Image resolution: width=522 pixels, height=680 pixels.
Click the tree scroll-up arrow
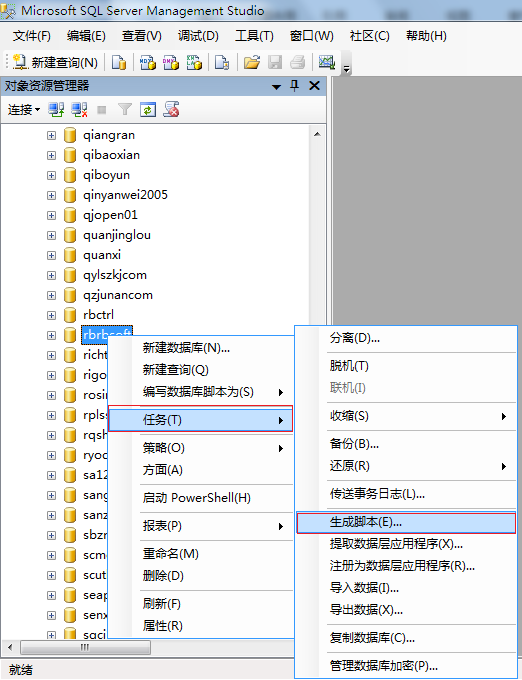[317, 134]
